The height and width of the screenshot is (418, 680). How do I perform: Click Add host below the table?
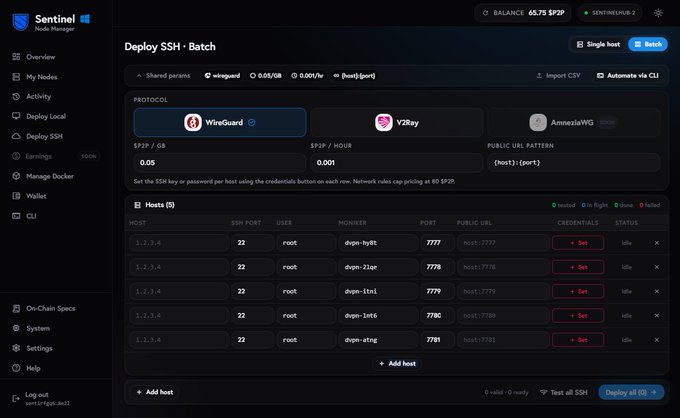click(397, 363)
